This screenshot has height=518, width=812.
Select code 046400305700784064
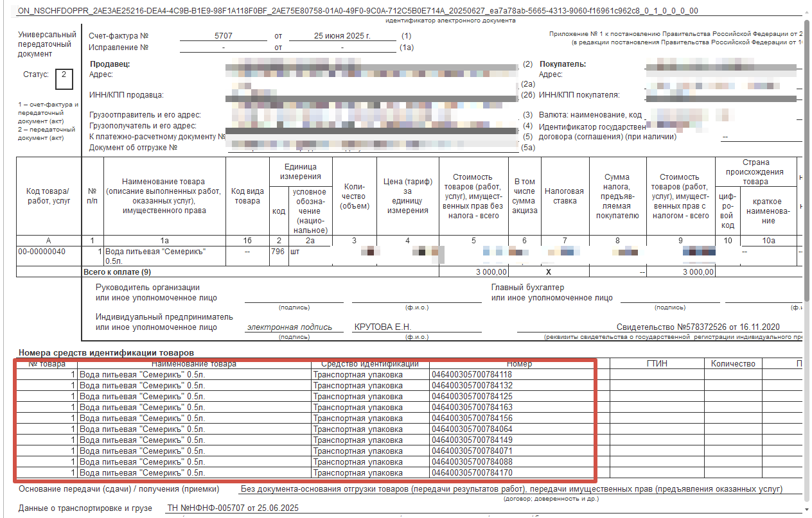pyautogui.click(x=472, y=429)
